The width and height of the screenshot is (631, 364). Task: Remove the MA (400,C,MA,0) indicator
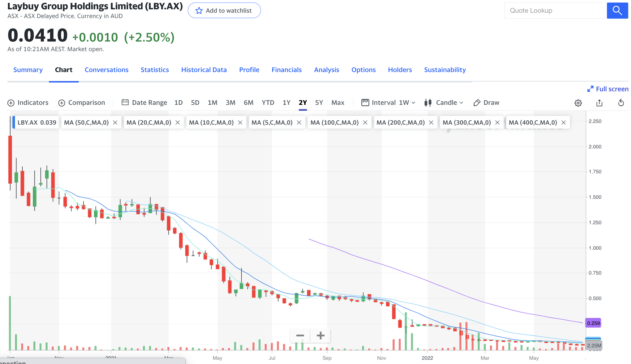[564, 122]
